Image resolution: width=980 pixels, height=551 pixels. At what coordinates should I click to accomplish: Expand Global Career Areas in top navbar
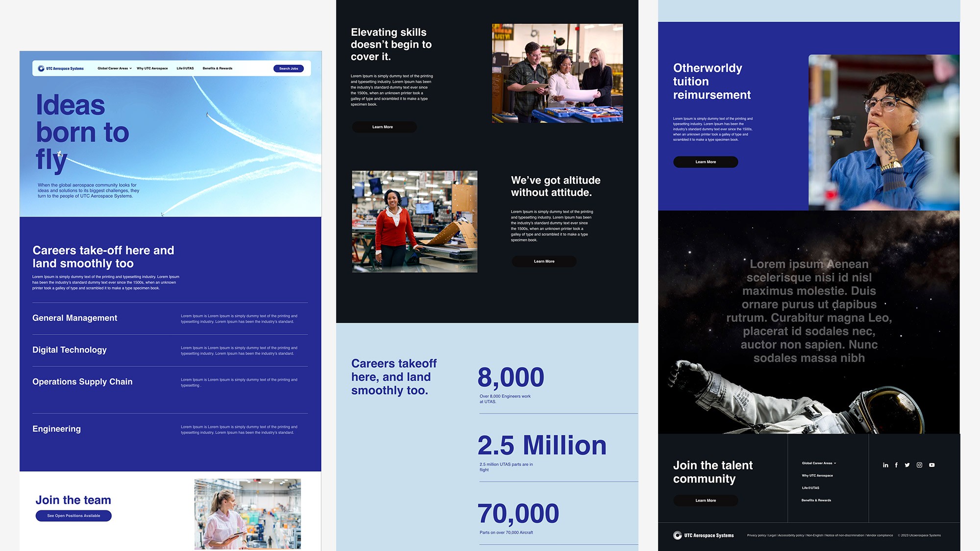point(114,69)
